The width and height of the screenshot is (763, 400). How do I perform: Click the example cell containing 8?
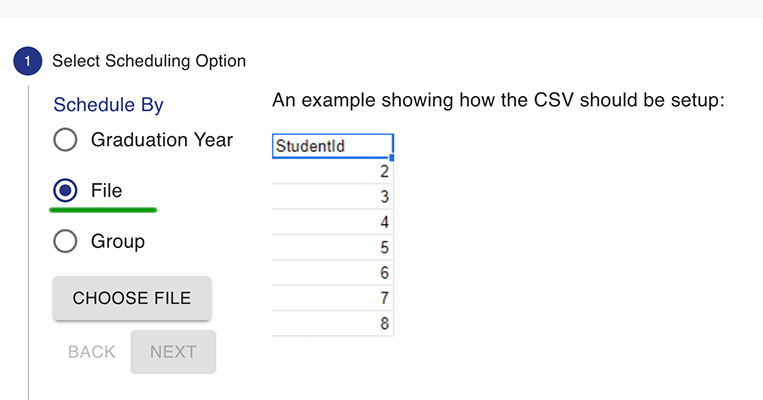[332, 323]
